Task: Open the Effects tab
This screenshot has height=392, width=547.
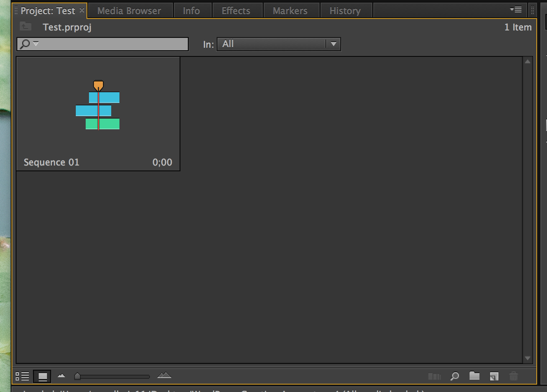Action: click(x=236, y=11)
